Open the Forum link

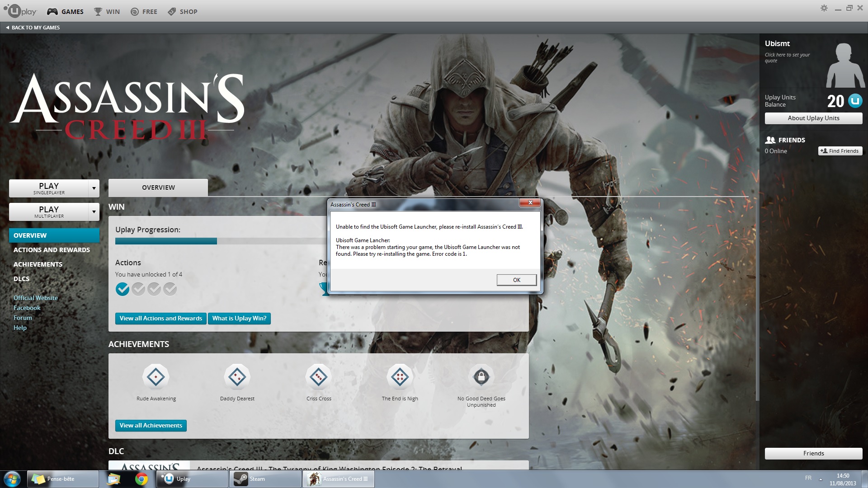click(x=23, y=318)
